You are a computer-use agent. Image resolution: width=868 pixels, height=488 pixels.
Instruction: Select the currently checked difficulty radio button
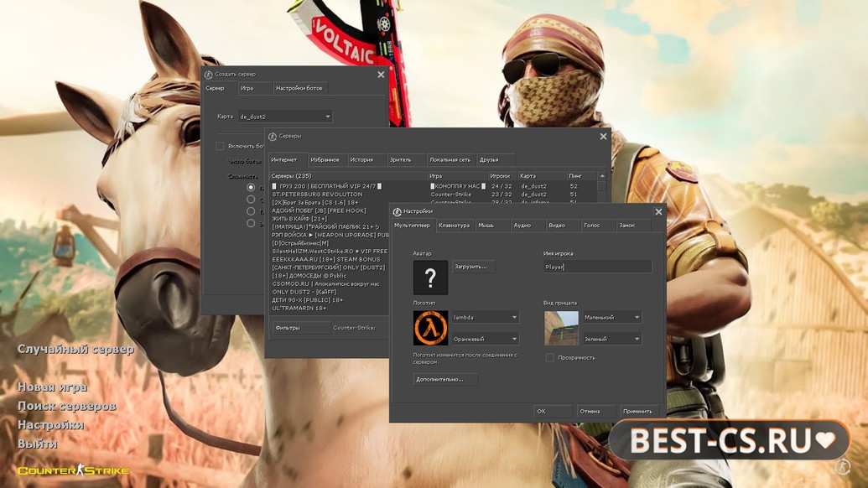[x=251, y=188]
